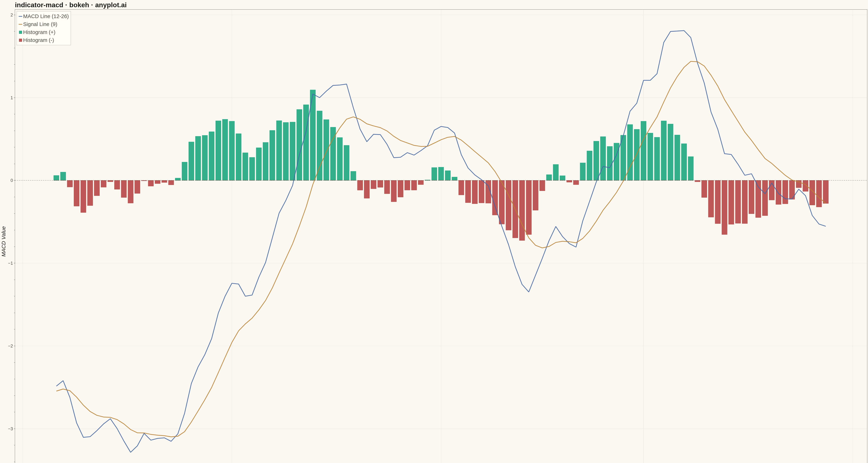Screen dimensions: 868x463
Task: Click the y-axis tick label -2
Action: click(x=10, y=346)
